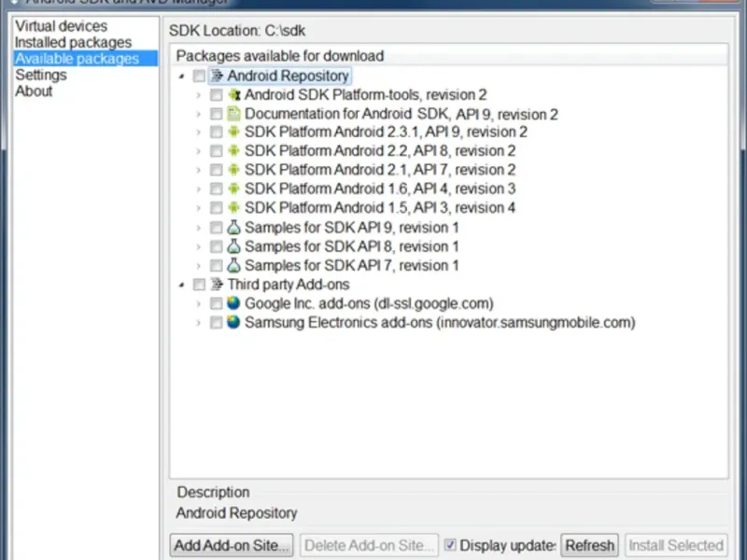The height and width of the screenshot is (560, 747).
Task: Tick the SDK Platform Android 2.1 checkbox
Action: [217, 171]
